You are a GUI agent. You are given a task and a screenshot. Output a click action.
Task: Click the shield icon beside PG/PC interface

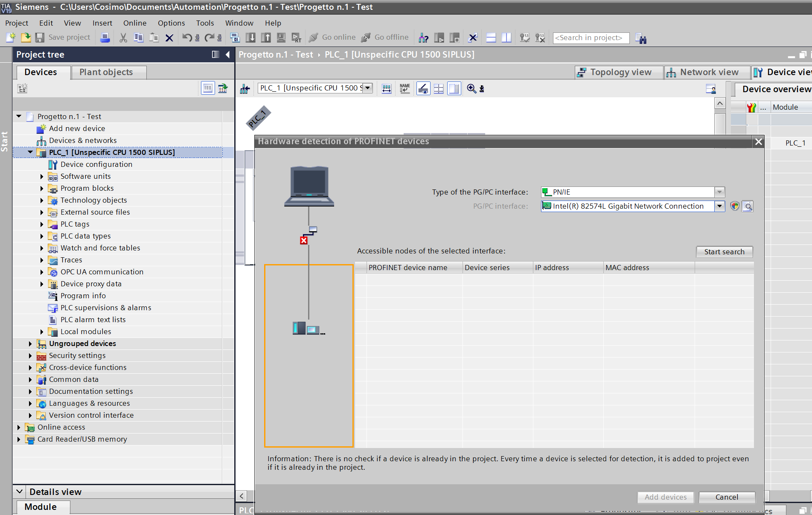tap(734, 207)
